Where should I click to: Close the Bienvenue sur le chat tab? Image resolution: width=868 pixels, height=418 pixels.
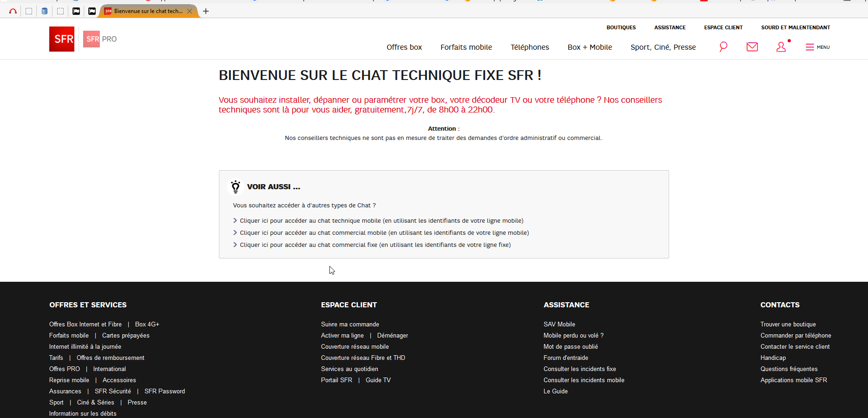190,11
